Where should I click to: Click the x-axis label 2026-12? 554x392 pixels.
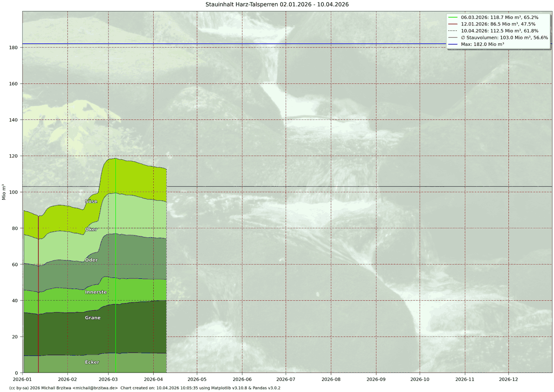[508, 379]
